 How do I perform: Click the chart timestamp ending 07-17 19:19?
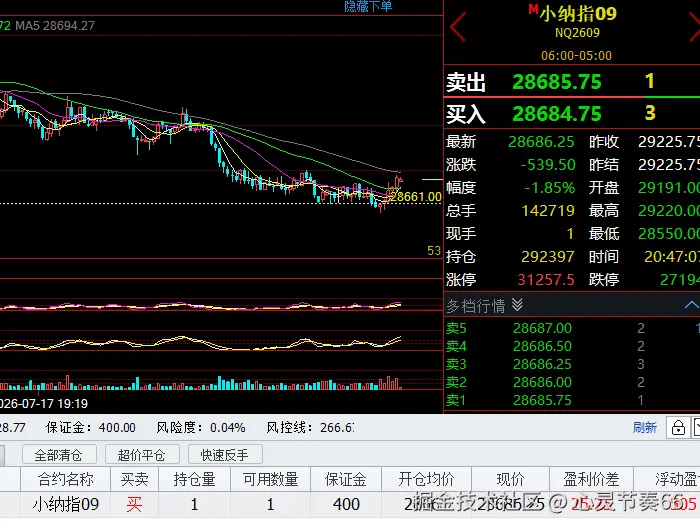[x=44, y=404]
